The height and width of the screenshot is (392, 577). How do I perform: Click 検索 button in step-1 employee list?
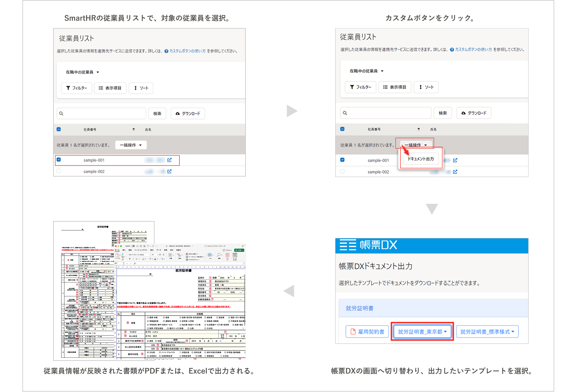coord(157,114)
